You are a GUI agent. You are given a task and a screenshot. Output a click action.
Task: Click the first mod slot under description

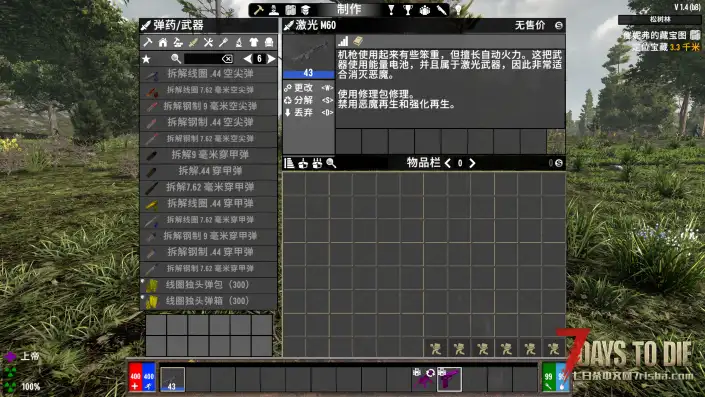click(348, 142)
